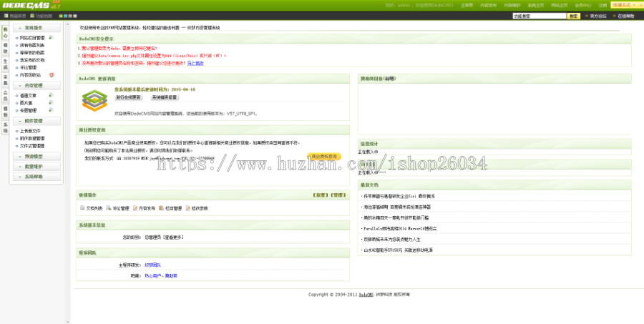The width and height of the screenshot is (644, 324).
Task: Switch to 核心 vertical side tab
Action: pyautogui.click(x=5, y=33)
